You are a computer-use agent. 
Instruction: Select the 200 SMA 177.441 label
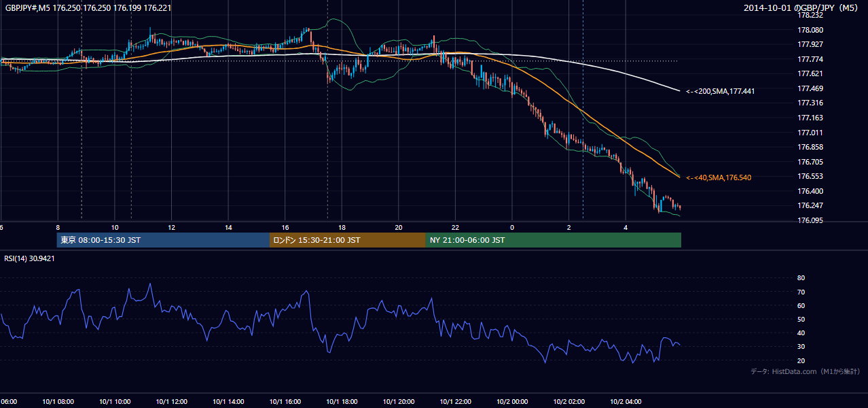(720, 90)
